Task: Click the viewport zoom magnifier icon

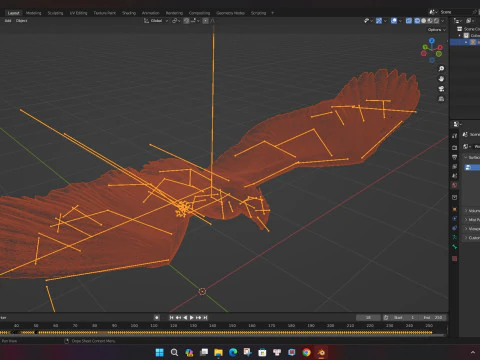Action: point(441,69)
